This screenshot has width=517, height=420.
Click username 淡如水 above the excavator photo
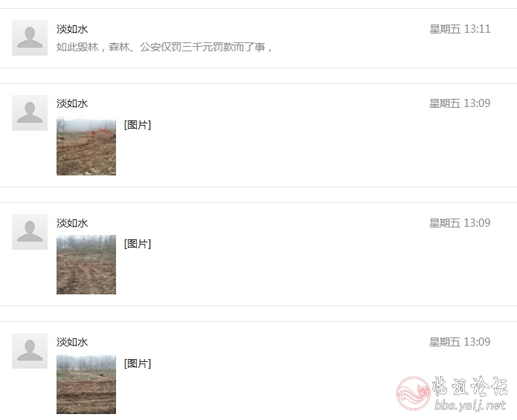(x=72, y=103)
